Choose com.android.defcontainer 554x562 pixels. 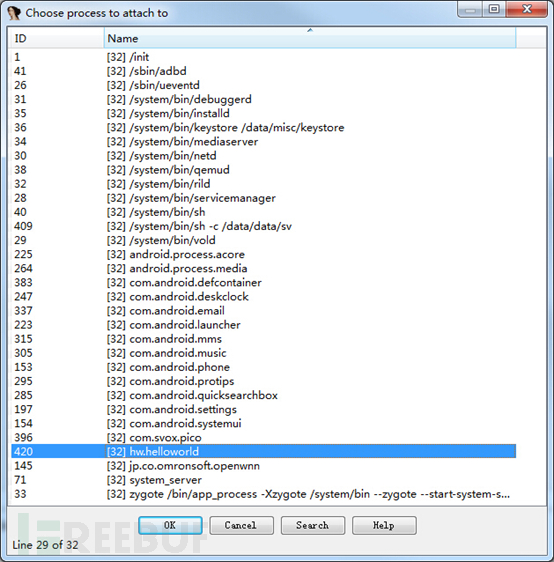263,282
